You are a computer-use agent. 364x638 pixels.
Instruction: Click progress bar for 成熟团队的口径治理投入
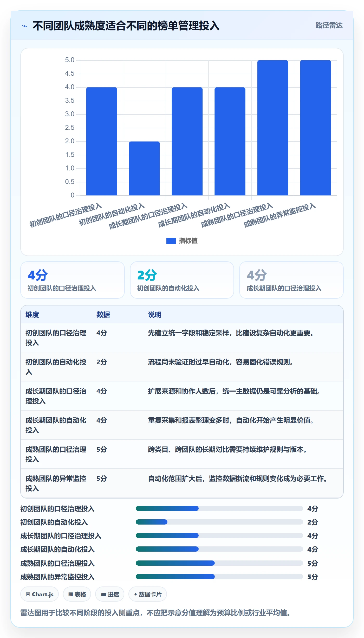click(x=219, y=563)
